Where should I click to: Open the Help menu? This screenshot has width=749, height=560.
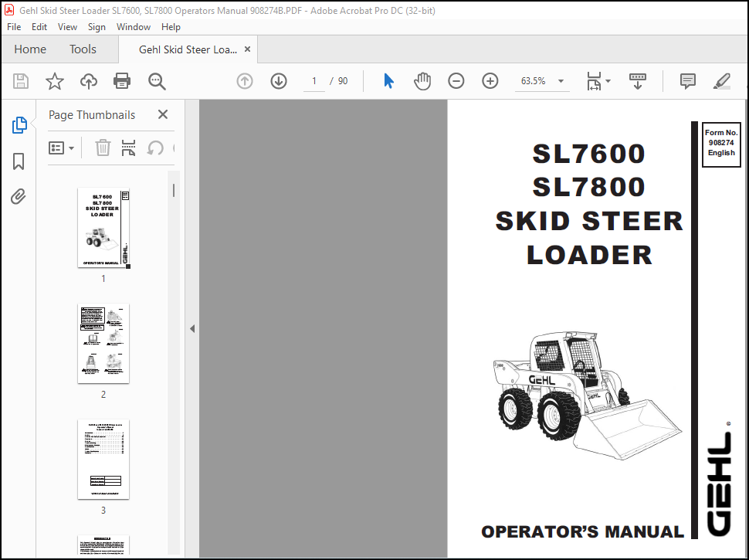pos(171,27)
